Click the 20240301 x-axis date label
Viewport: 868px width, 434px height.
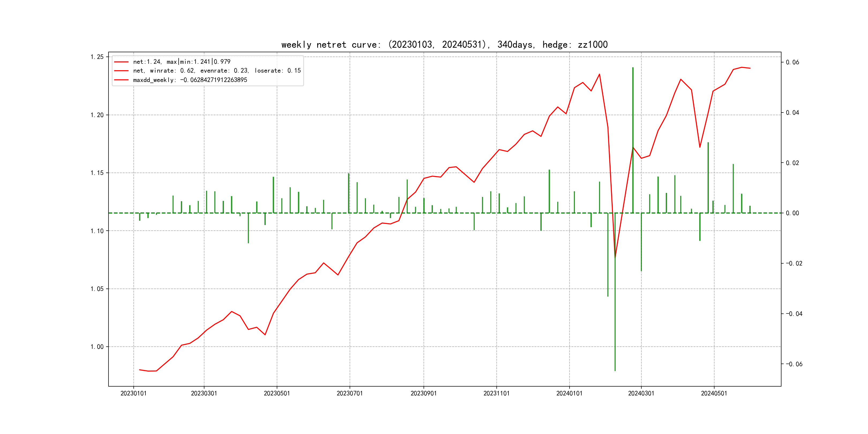tap(641, 394)
